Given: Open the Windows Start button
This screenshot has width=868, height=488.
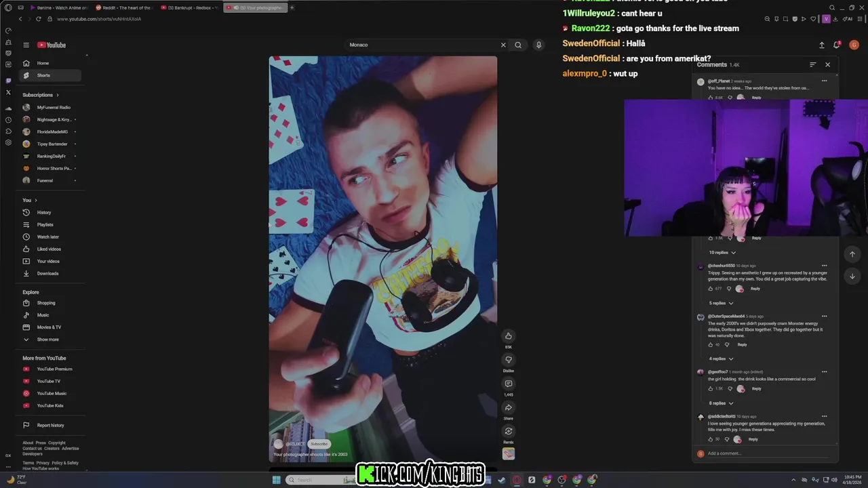Looking at the screenshot, I should click(x=276, y=480).
